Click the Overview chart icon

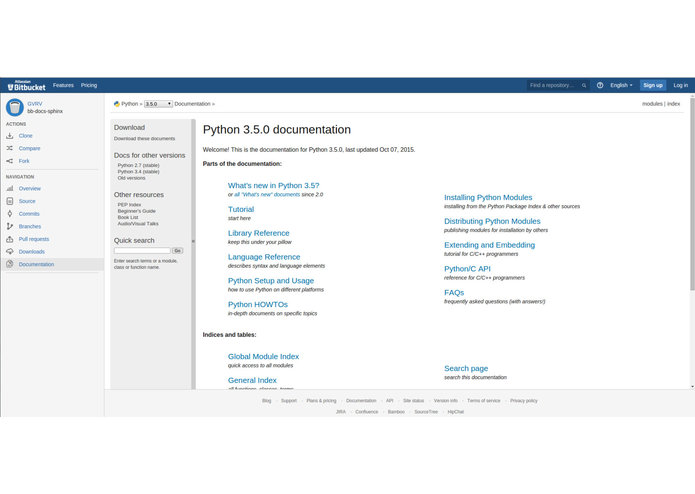[10, 188]
